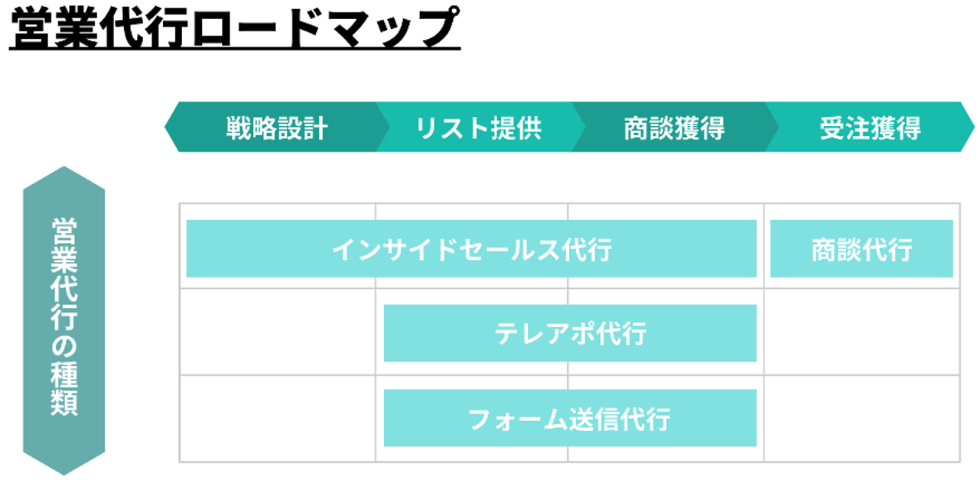Choose the 受注獲得 stage arrow
The image size is (980, 480).
[x=870, y=127]
